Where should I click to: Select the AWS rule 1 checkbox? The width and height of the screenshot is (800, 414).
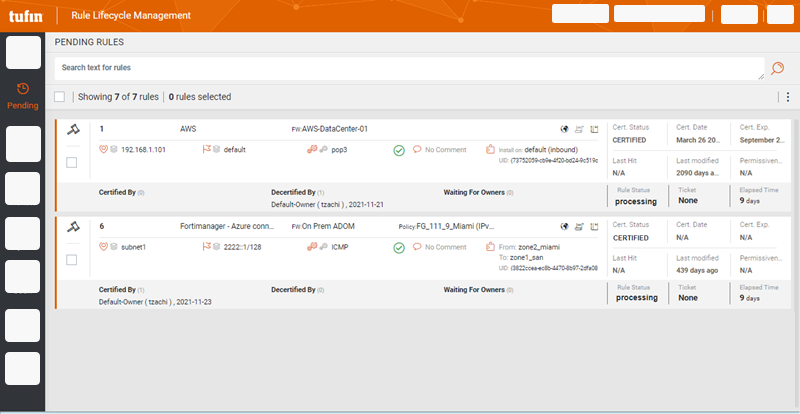[72, 163]
